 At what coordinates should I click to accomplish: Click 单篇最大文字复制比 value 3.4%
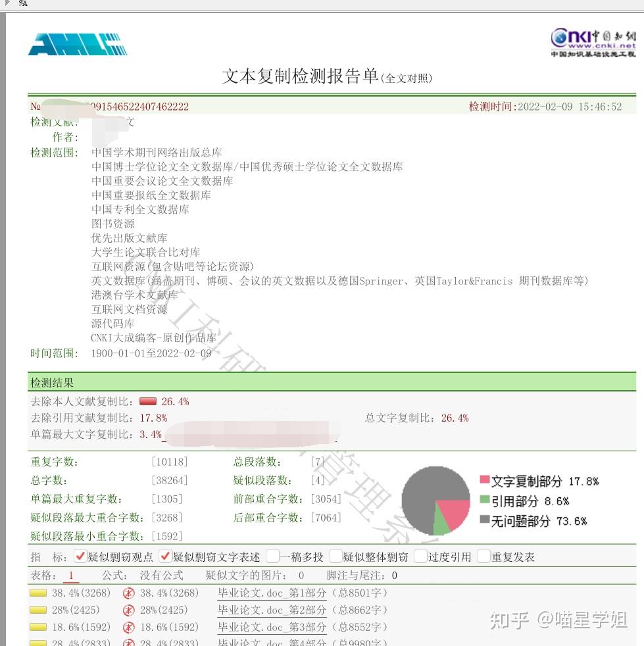click(x=151, y=435)
